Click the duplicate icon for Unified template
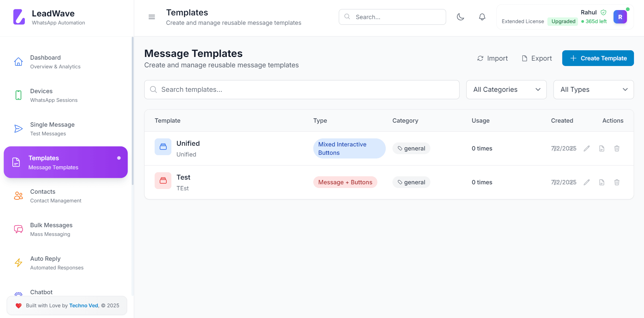Image resolution: width=644 pixels, height=318 pixels. pyautogui.click(x=602, y=148)
